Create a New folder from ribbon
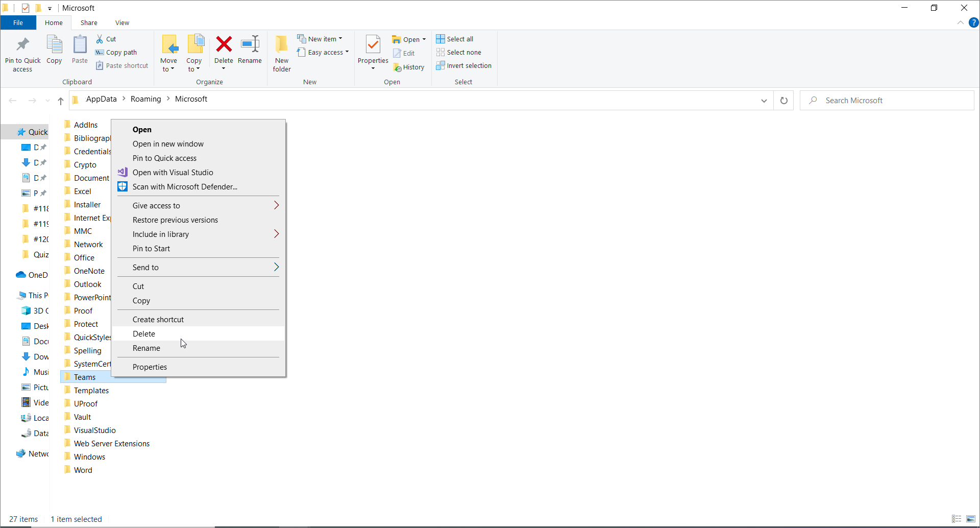This screenshot has width=980, height=528. pyautogui.click(x=281, y=53)
